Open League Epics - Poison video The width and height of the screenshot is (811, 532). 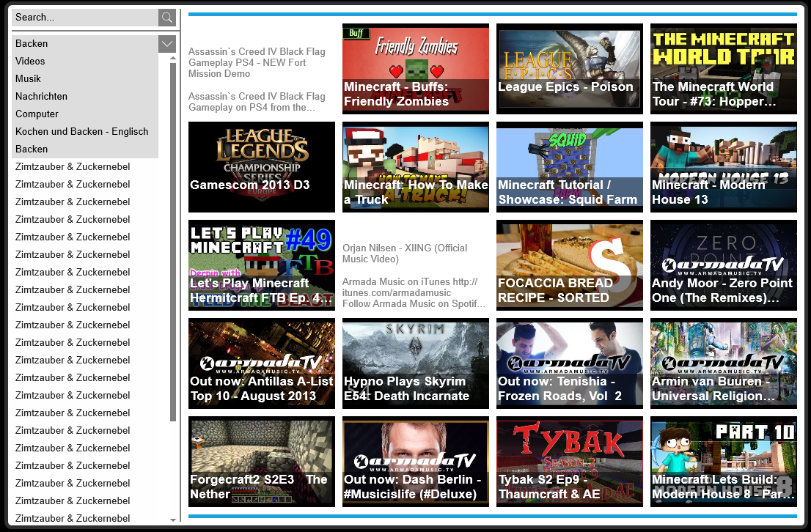pyautogui.click(x=570, y=69)
